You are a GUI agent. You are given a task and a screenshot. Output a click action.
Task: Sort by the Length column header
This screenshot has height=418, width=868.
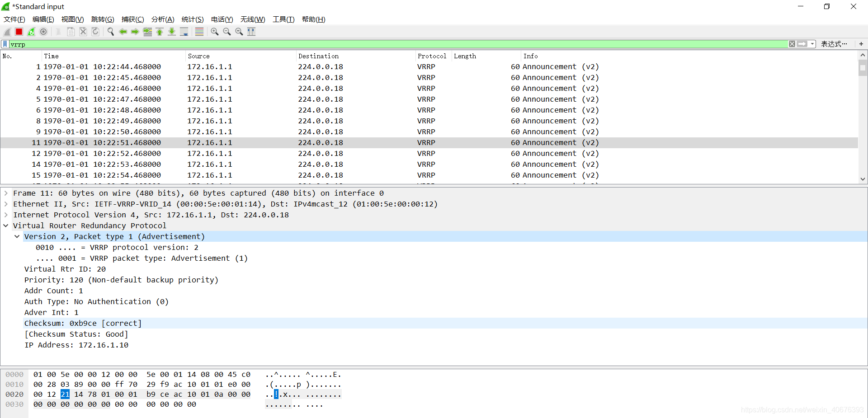486,56
